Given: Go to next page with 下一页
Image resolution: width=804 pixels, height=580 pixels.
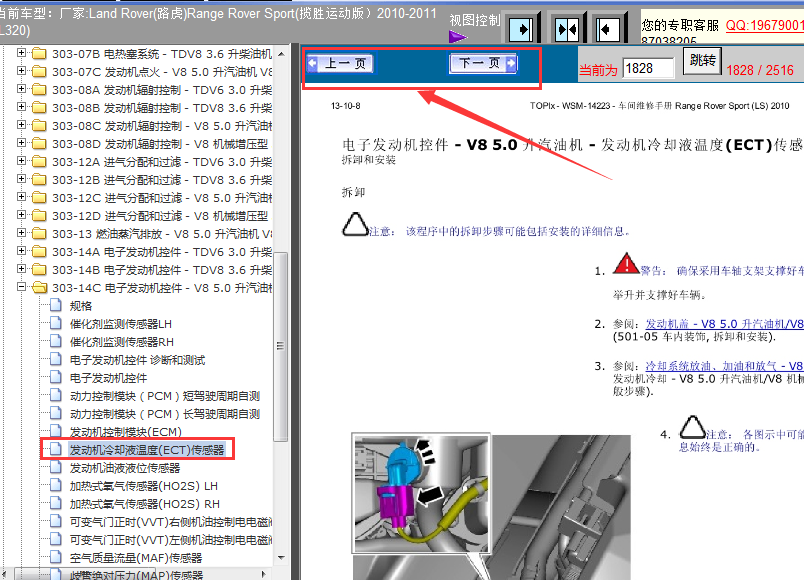Looking at the screenshot, I should coord(483,64).
